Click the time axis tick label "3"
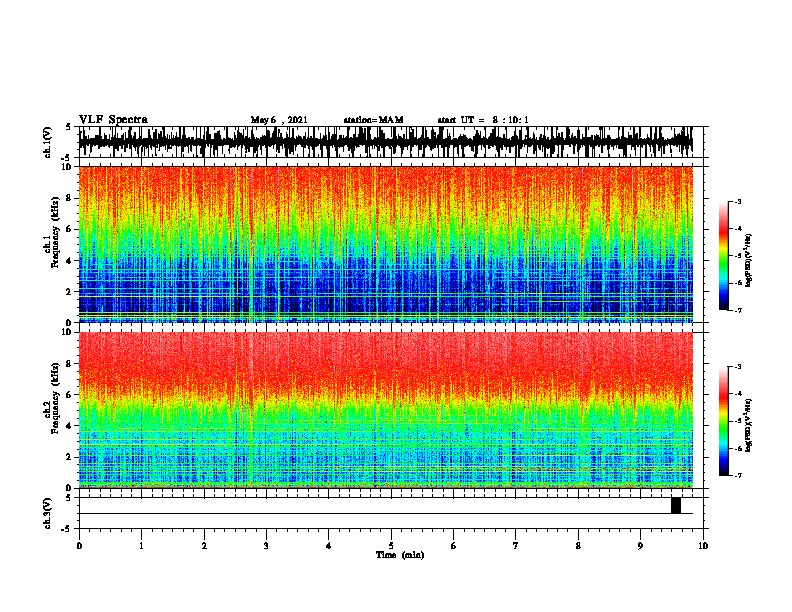This screenshot has height=612, width=792. click(266, 546)
